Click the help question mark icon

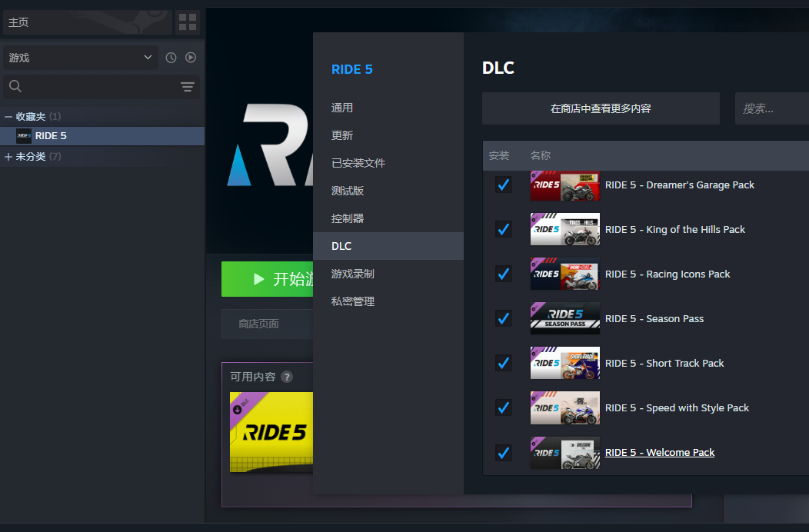click(x=287, y=377)
